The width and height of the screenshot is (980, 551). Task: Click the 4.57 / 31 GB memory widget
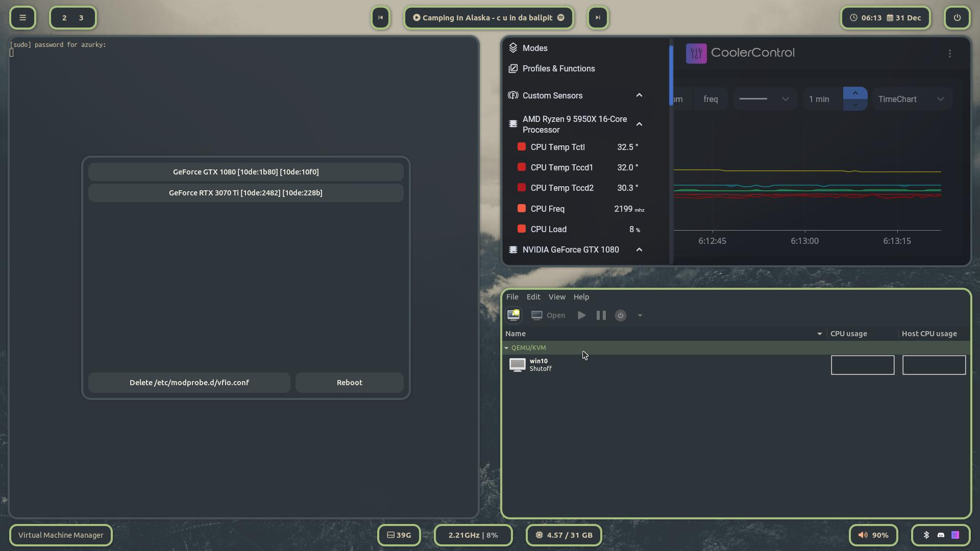click(x=563, y=535)
